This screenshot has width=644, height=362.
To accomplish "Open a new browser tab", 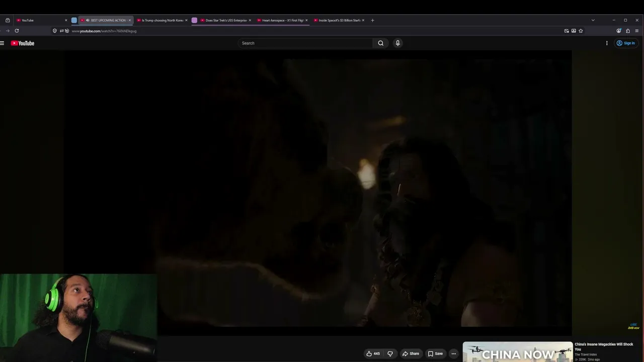I will pos(372,20).
